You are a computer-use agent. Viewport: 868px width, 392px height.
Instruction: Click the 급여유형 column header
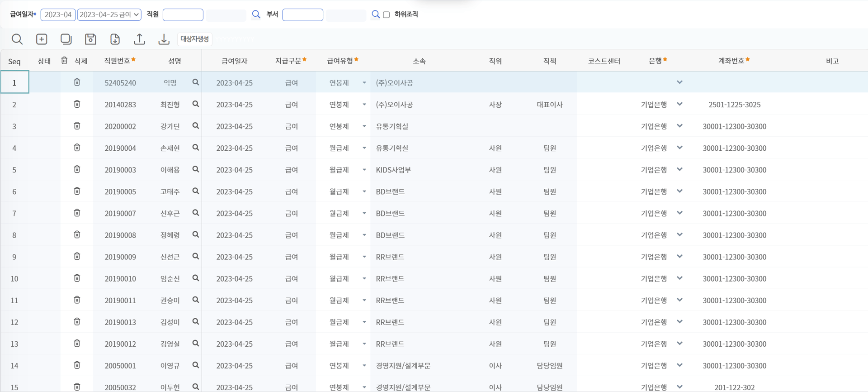click(x=342, y=61)
